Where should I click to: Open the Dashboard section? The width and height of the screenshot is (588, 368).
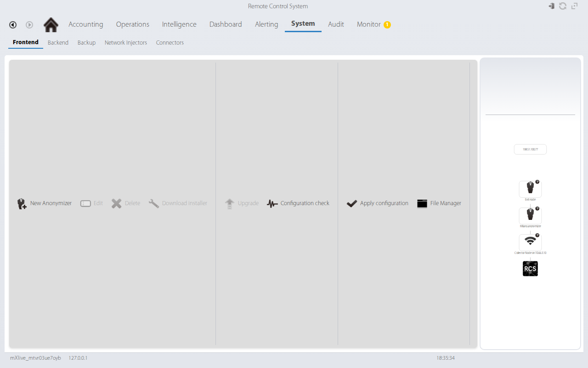pyautogui.click(x=226, y=24)
